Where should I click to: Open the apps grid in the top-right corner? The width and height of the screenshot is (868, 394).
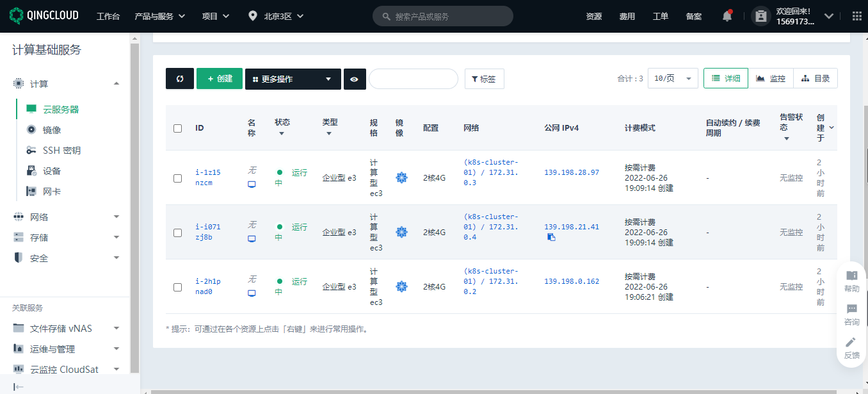click(856, 15)
